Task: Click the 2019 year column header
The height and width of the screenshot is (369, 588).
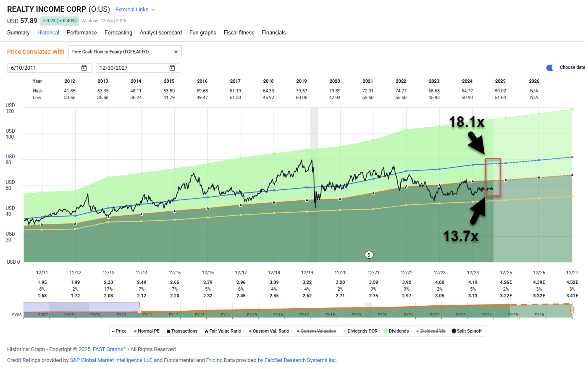Action: coord(302,81)
